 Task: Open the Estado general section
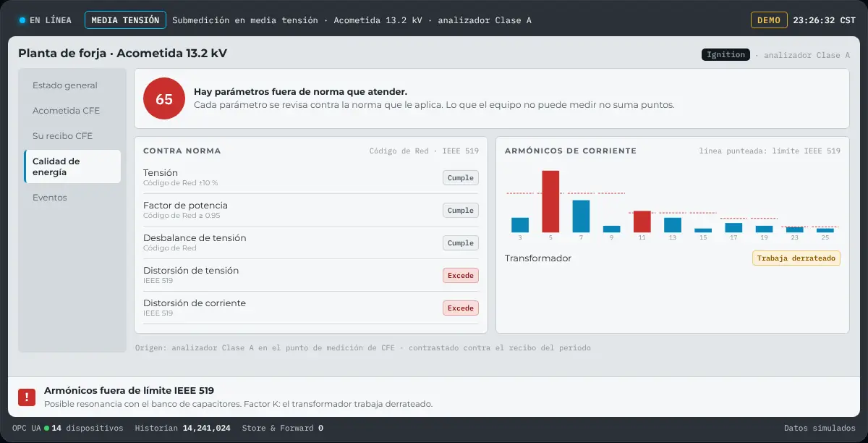[x=72, y=85]
